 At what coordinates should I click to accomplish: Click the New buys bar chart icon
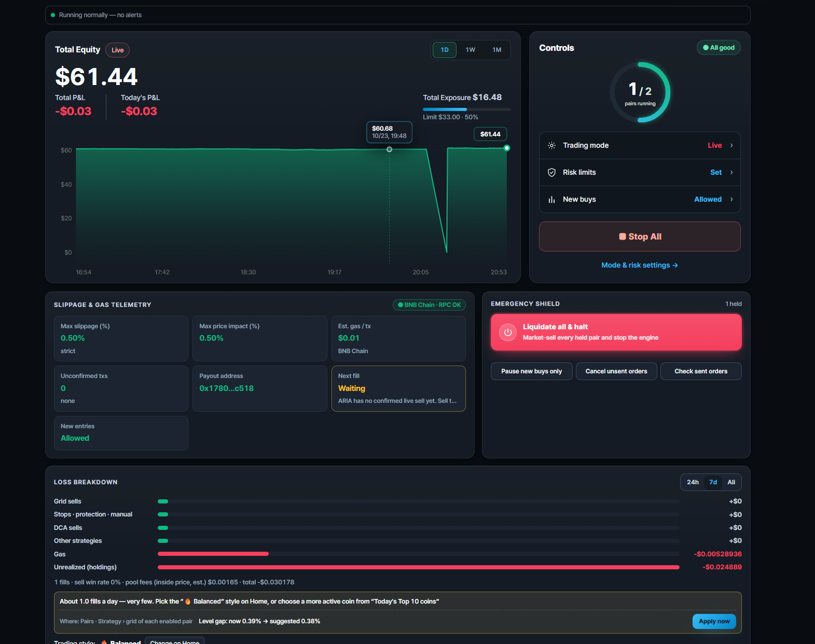pyautogui.click(x=551, y=199)
